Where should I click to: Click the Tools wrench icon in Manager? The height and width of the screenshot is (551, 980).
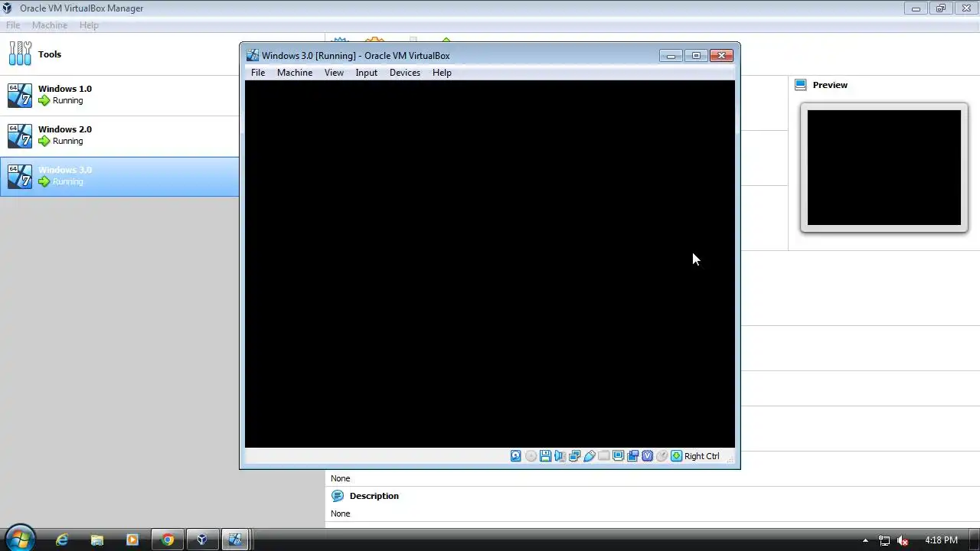click(20, 54)
